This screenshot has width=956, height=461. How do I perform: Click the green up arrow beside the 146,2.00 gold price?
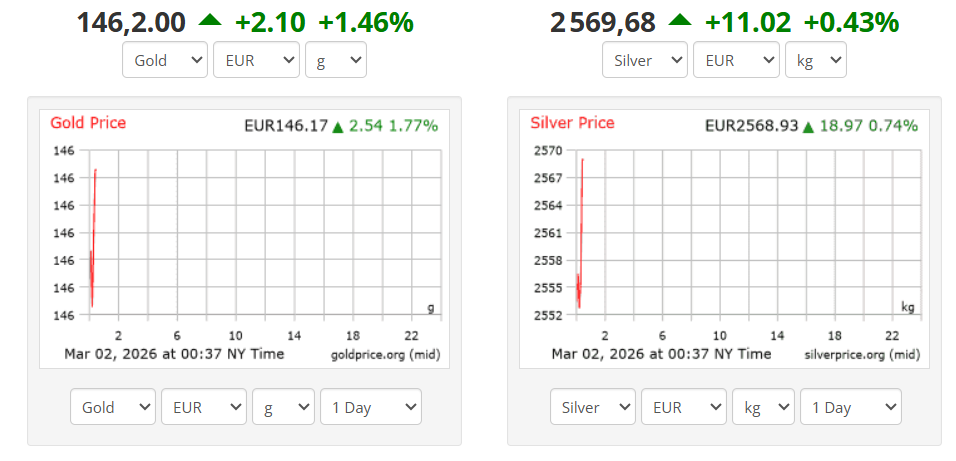pyautogui.click(x=210, y=20)
